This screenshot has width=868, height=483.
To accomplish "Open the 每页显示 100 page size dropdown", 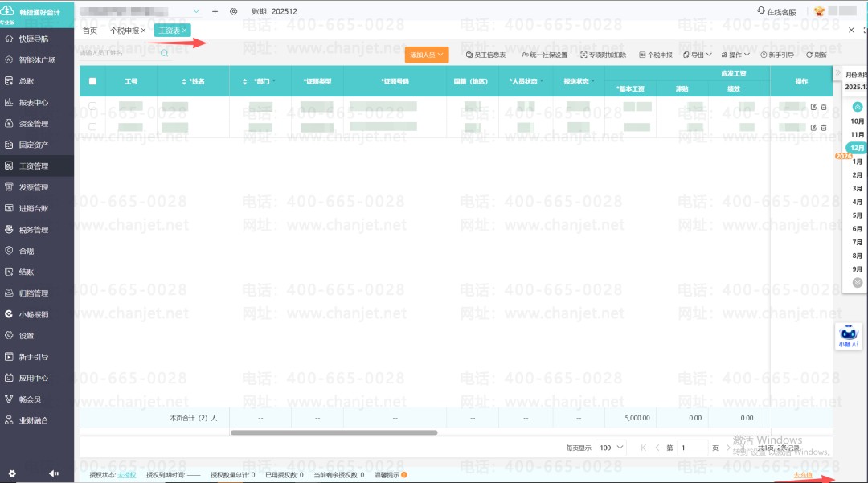I will (x=611, y=448).
